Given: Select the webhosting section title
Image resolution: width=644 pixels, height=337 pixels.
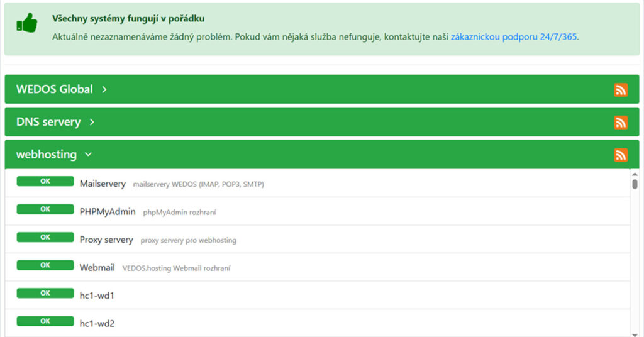Looking at the screenshot, I should (x=47, y=155).
